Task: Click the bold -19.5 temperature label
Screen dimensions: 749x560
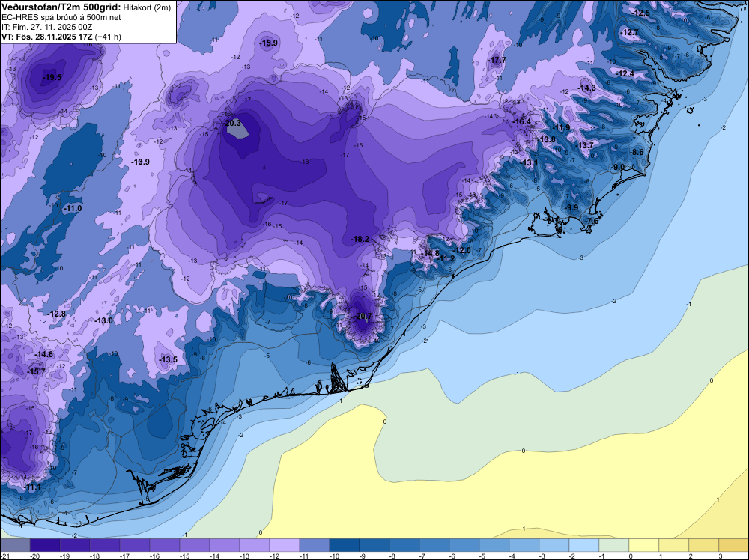Action: click(52, 77)
